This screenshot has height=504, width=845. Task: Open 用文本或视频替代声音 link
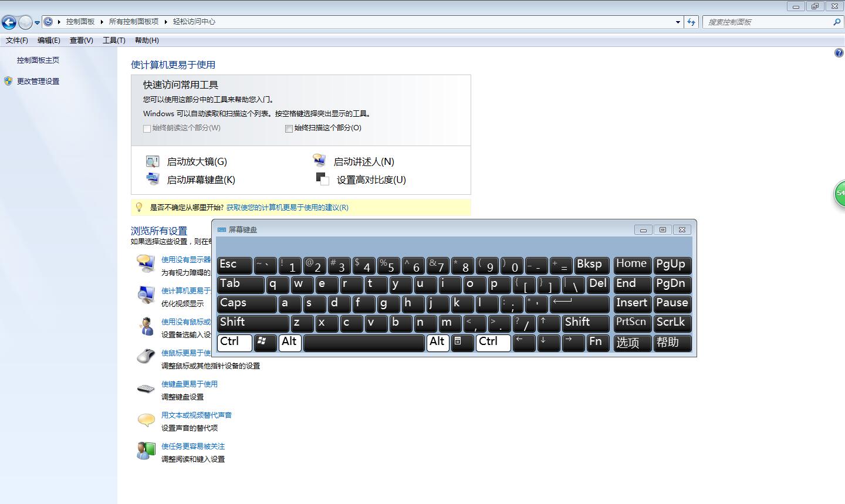(x=197, y=415)
